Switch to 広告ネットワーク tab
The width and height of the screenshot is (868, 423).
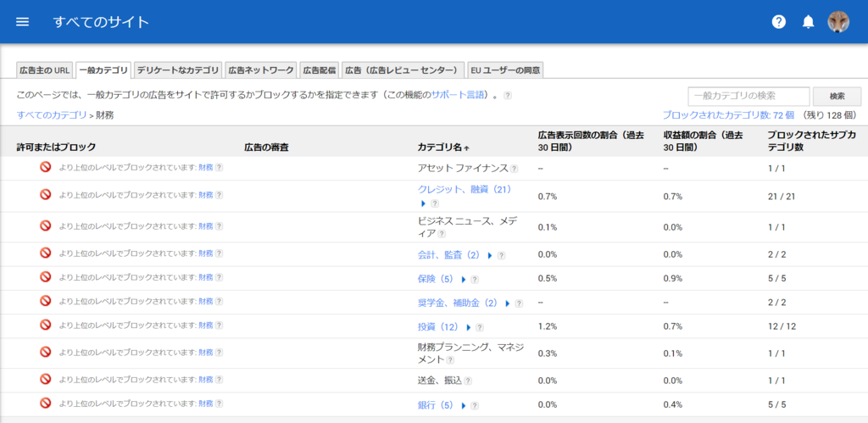(x=261, y=70)
